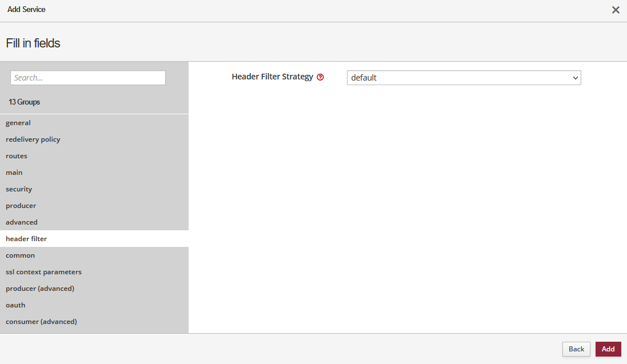Switch to the header filter group
The width and height of the screenshot is (627, 364).
[x=26, y=238]
